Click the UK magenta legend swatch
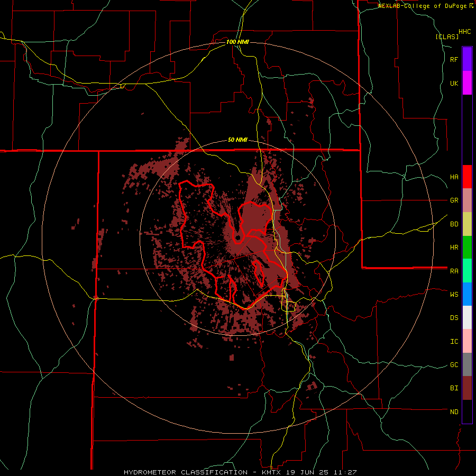Viewport: 476px width, 476px height. point(467,83)
